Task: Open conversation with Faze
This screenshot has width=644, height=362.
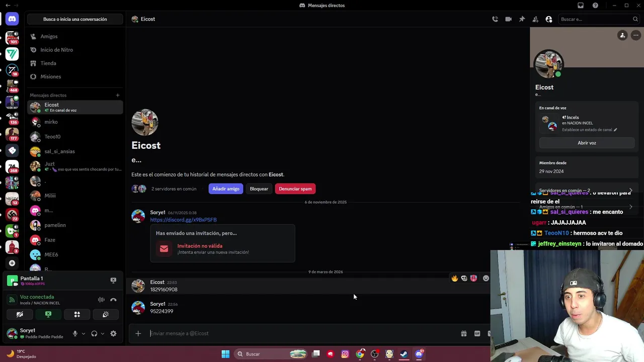Action: click(75, 240)
